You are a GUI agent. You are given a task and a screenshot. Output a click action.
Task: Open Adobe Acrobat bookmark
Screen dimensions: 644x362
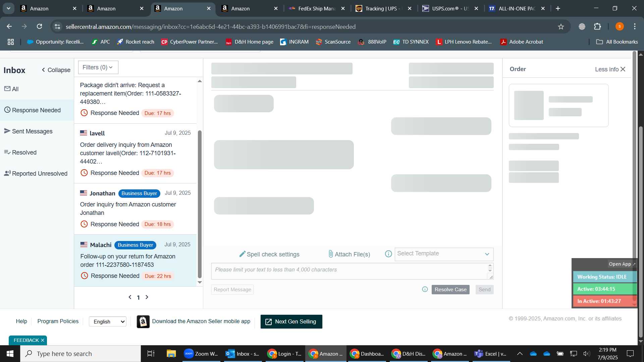(522, 42)
